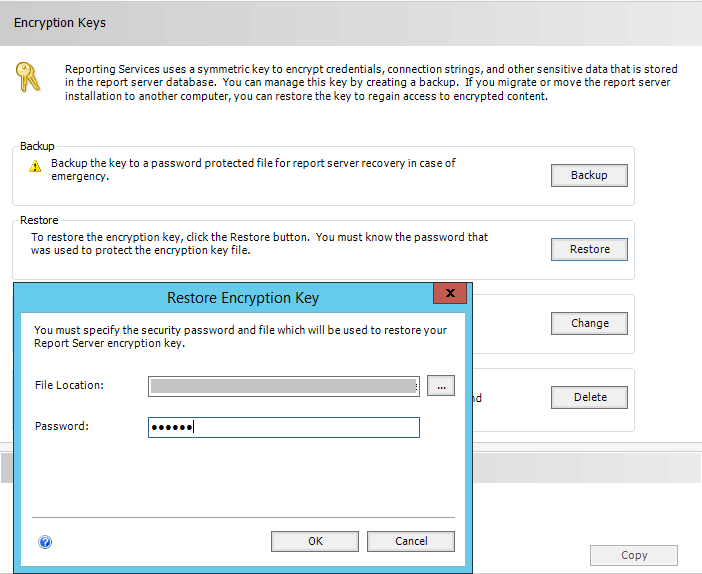Click the Delete button
This screenshot has width=702, height=574.
(x=589, y=397)
